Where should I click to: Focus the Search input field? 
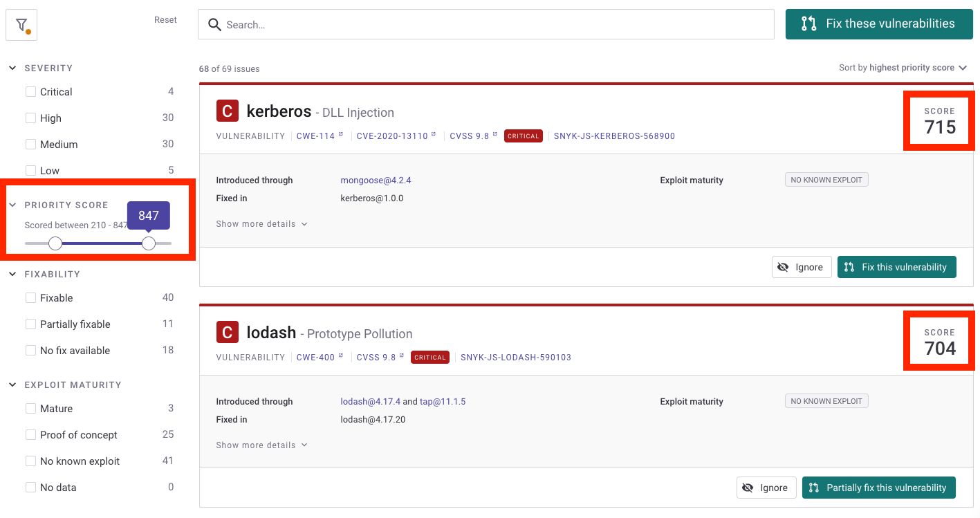click(x=486, y=24)
